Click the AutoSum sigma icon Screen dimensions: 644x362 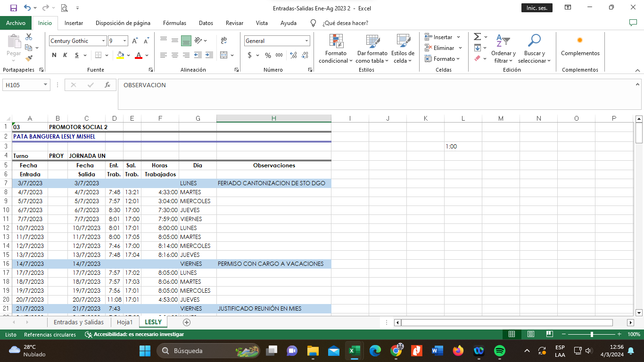(x=477, y=37)
